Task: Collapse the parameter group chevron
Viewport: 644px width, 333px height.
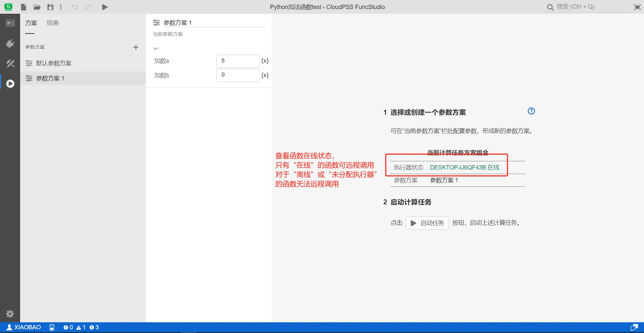Action: (156, 49)
